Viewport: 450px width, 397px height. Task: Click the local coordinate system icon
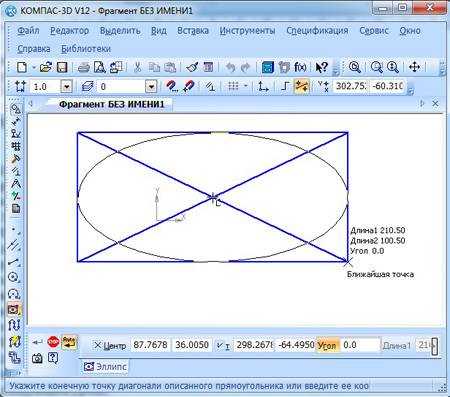[x=263, y=86]
